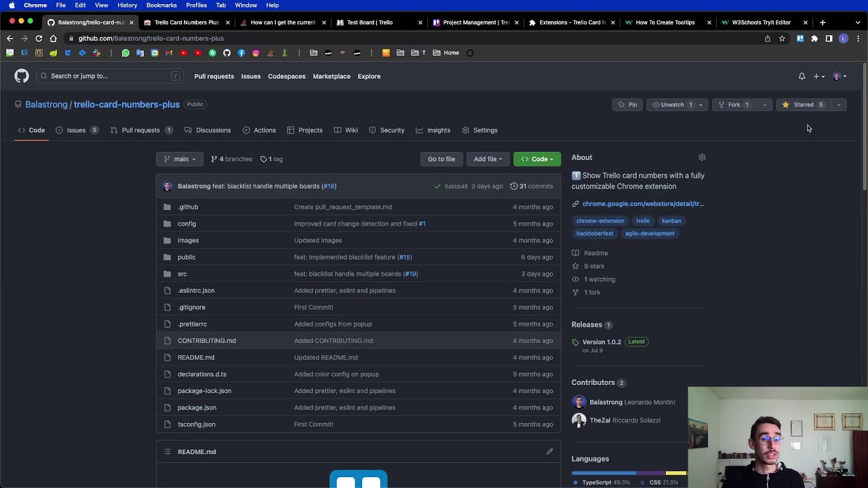The height and width of the screenshot is (488, 868).
Task: Click the hacktoberfest topic tag
Action: click(595, 234)
